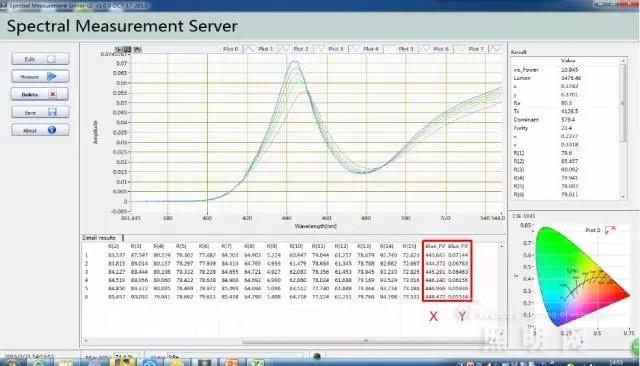The image size is (640, 366).
Task: Click the Result list scroll-up arrow
Action: point(623,61)
